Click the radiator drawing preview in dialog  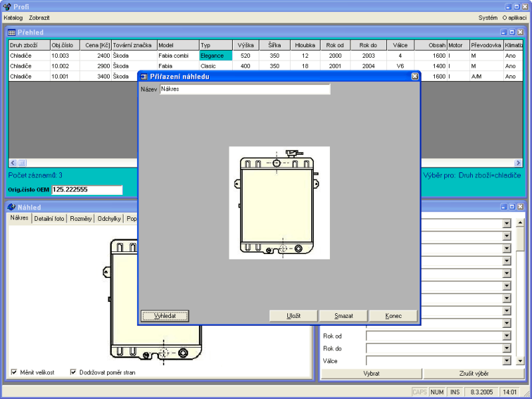[279, 203]
